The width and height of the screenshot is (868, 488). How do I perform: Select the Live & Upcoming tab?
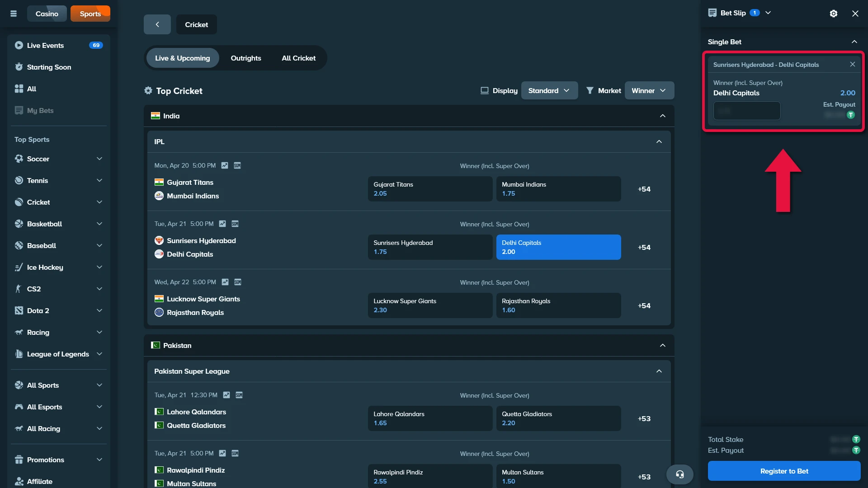click(x=183, y=58)
